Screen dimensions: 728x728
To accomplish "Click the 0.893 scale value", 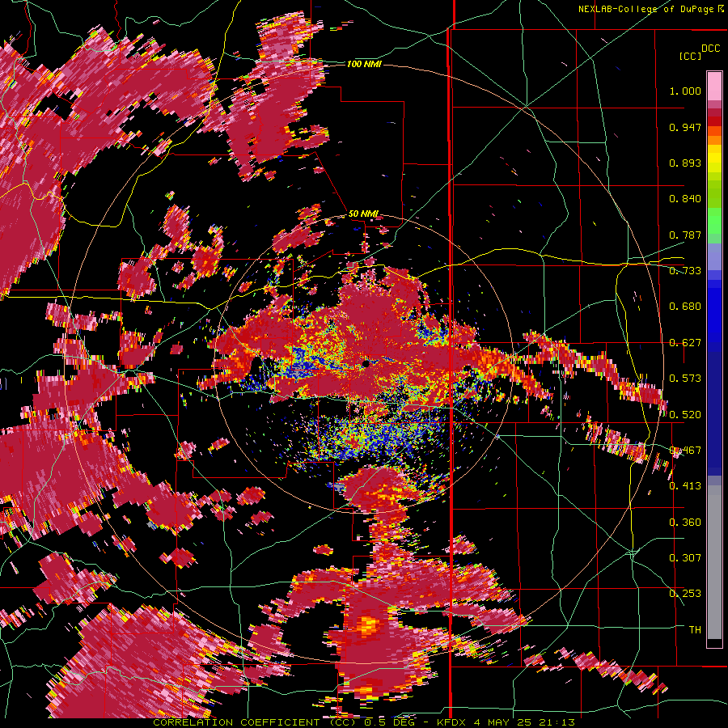I will (x=685, y=163).
